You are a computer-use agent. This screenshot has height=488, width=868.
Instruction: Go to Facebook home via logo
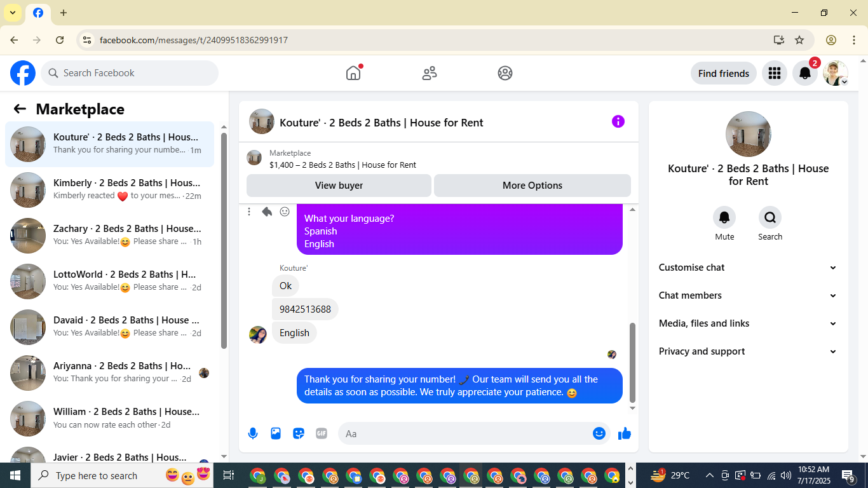[x=23, y=73]
